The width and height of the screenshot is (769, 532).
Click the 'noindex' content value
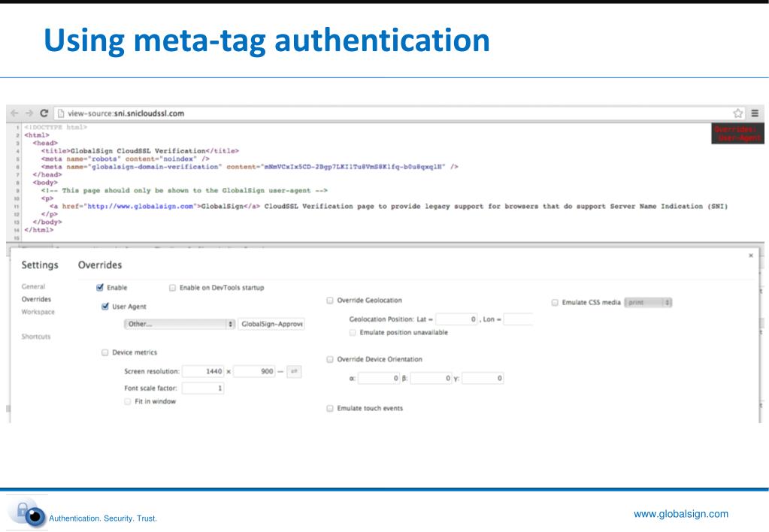click(x=178, y=159)
